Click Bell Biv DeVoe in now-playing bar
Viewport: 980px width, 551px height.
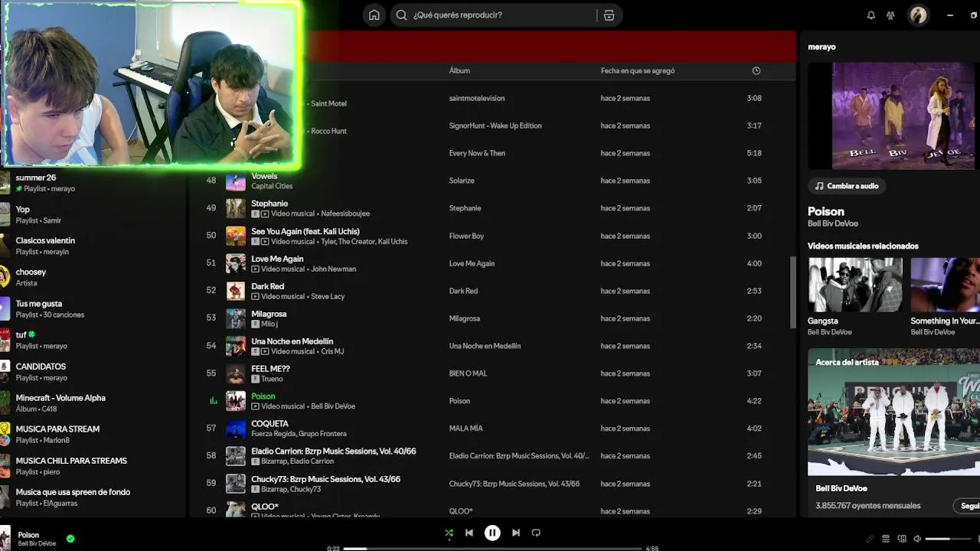click(x=37, y=544)
